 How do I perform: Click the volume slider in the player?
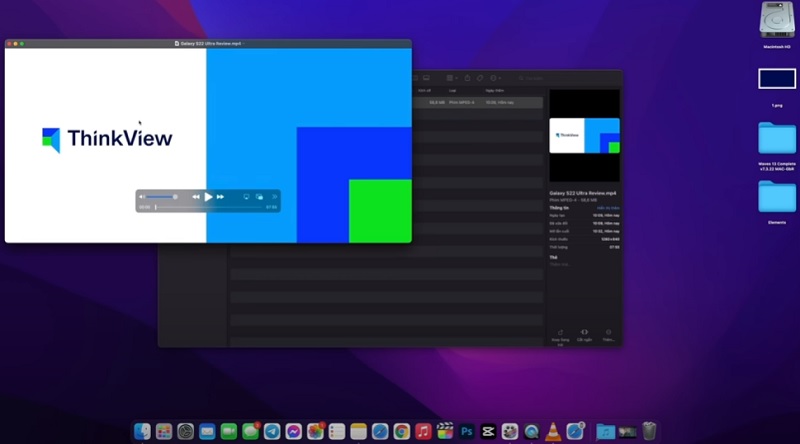tap(162, 197)
